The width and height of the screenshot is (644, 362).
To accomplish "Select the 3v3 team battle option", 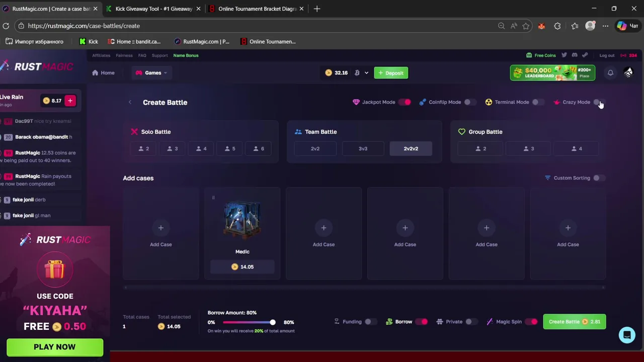I will click(363, 149).
